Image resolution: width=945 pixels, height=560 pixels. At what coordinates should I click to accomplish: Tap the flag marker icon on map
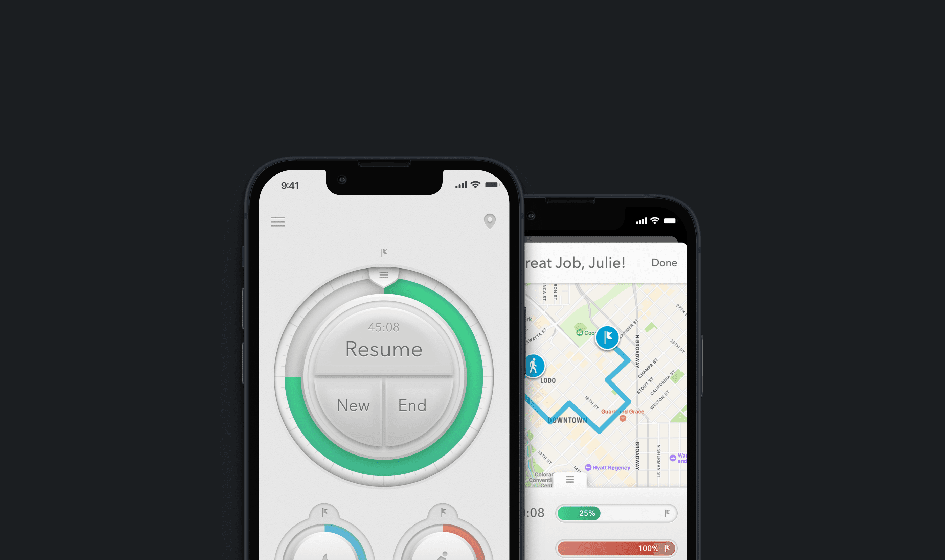coord(607,337)
